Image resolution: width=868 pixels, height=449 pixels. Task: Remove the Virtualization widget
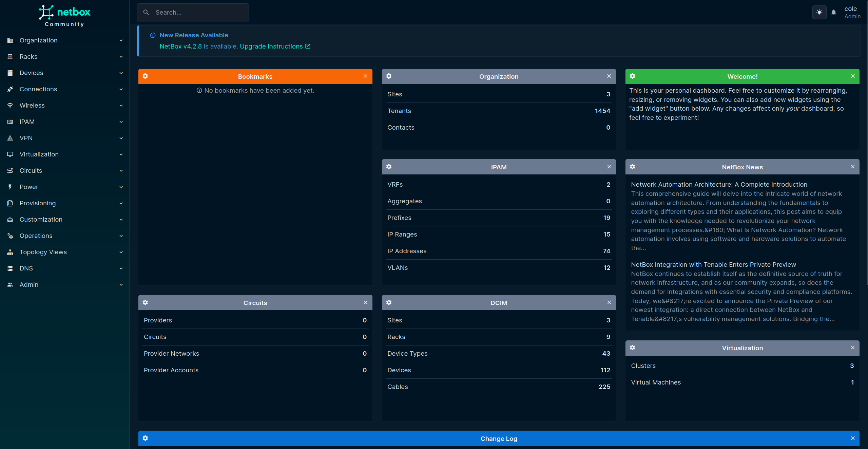coord(852,348)
